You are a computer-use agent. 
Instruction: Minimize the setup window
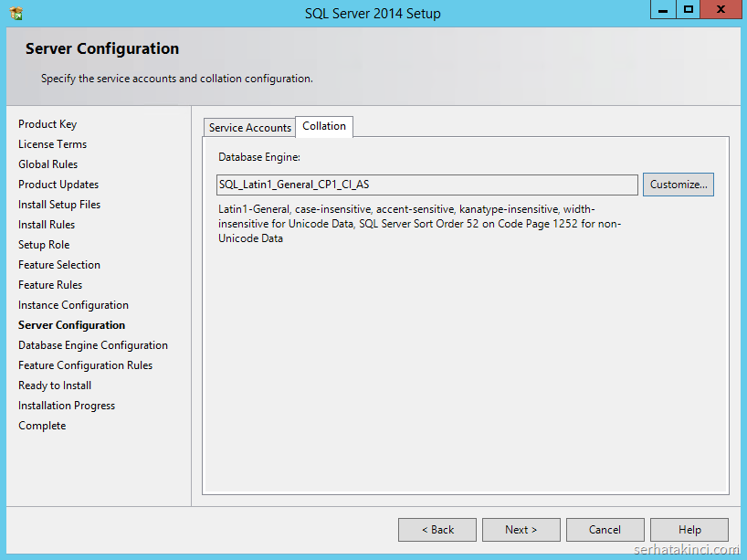click(664, 10)
